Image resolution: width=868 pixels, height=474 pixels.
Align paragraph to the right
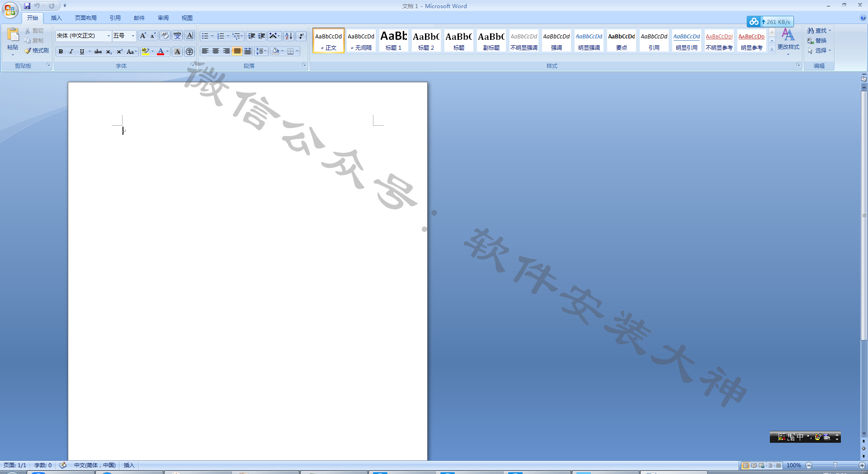tap(226, 52)
